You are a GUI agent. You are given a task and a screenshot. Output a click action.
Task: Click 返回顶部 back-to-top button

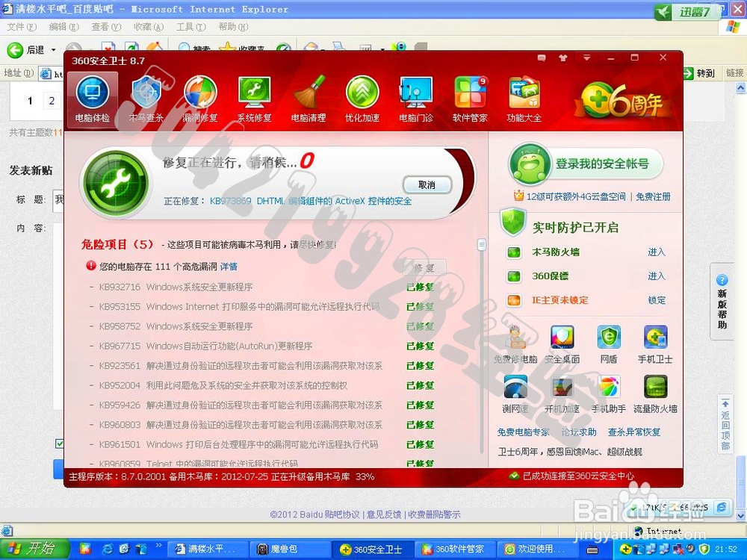point(725,424)
